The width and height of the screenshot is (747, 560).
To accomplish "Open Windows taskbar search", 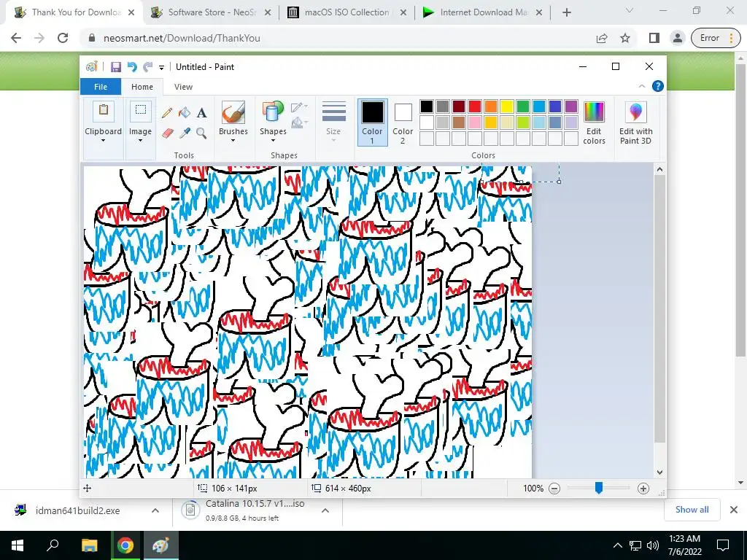I will pyautogui.click(x=53, y=545).
